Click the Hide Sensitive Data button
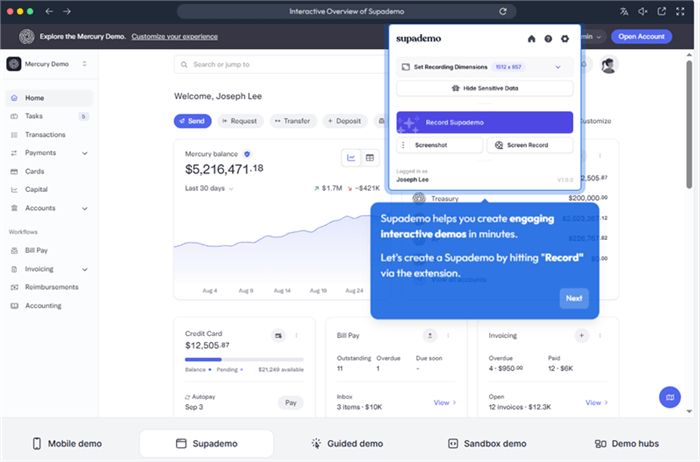 (x=484, y=88)
